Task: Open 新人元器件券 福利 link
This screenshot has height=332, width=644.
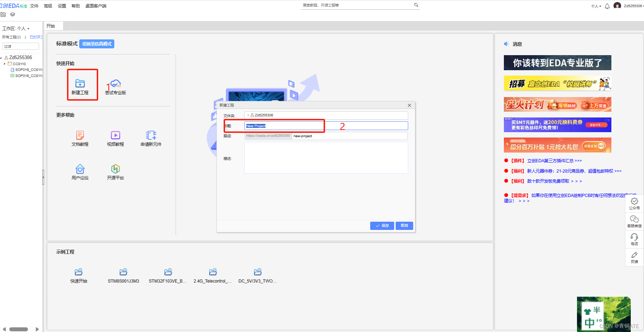Action: 574,171
